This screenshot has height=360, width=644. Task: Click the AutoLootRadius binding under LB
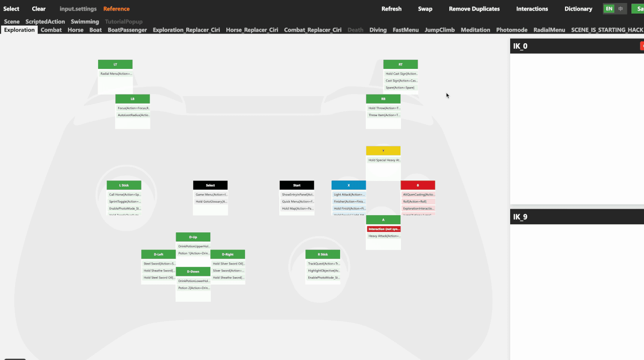click(x=133, y=115)
